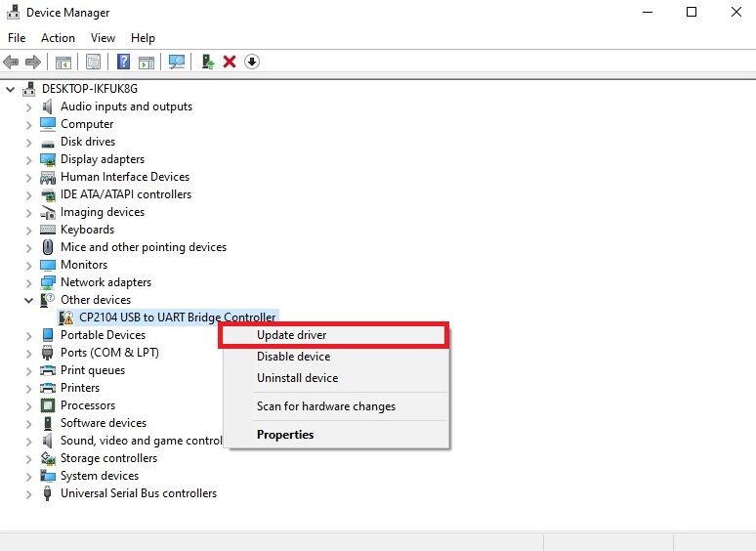
Task: Open Properties from the context menu
Action: tap(285, 435)
